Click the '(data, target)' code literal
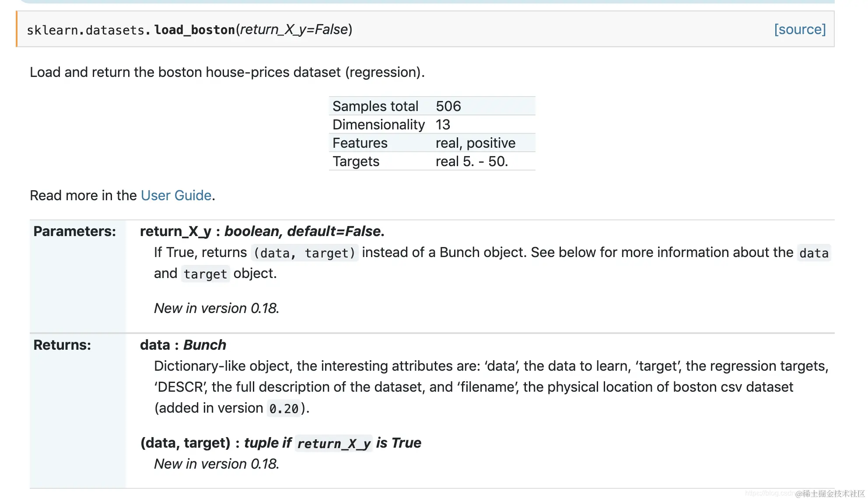Image resolution: width=868 pixels, height=501 pixels. point(304,253)
